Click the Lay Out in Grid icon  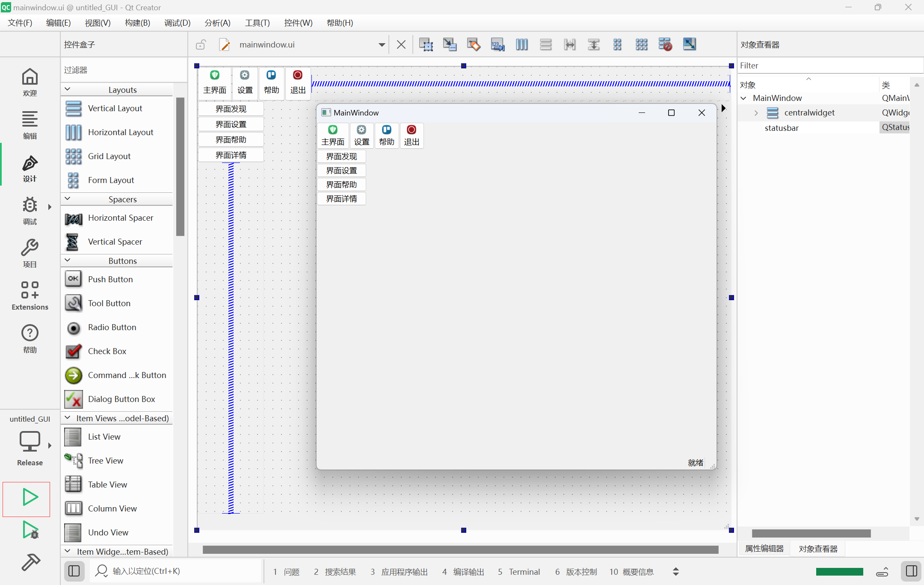click(641, 44)
